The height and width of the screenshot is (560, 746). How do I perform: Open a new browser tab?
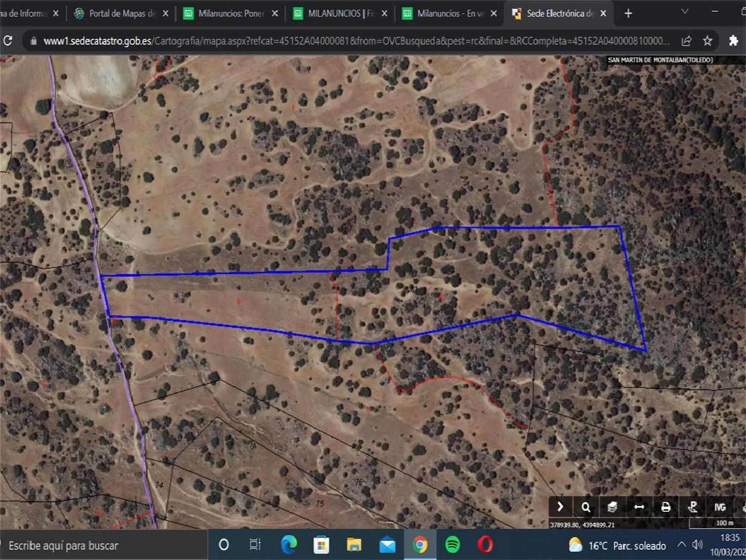[x=628, y=14]
